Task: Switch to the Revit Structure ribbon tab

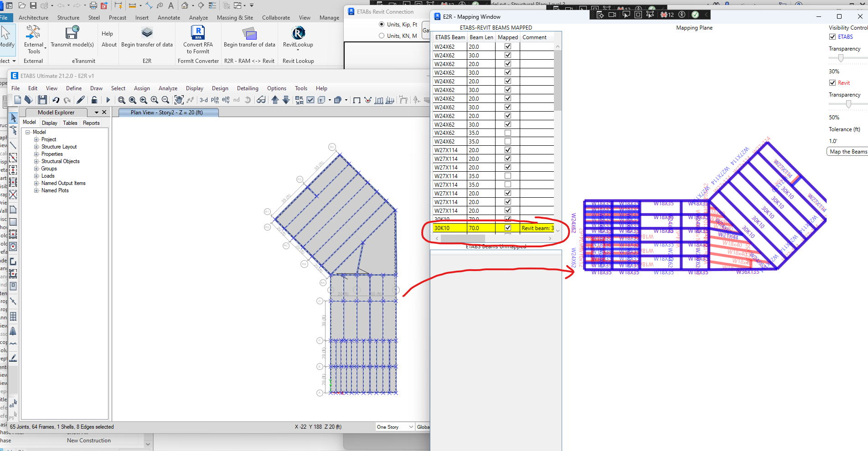Action: pyautogui.click(x=68, y=18)
